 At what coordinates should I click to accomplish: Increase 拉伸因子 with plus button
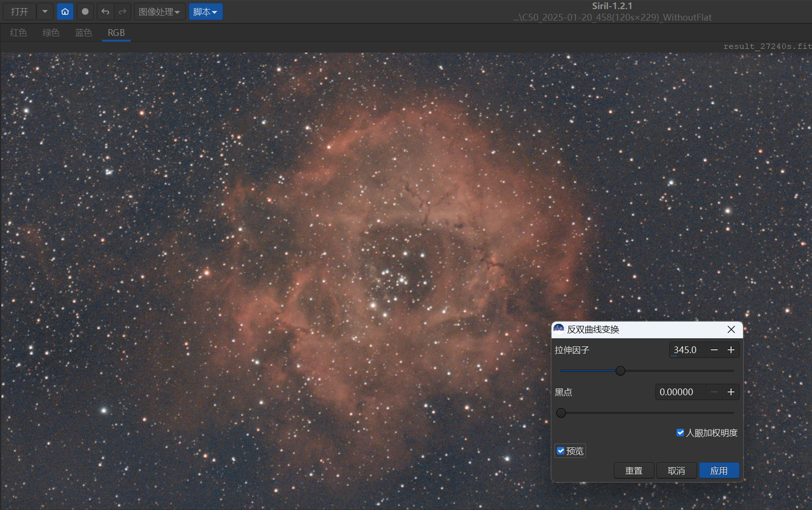pyautogui.click(x=731, y=350)
